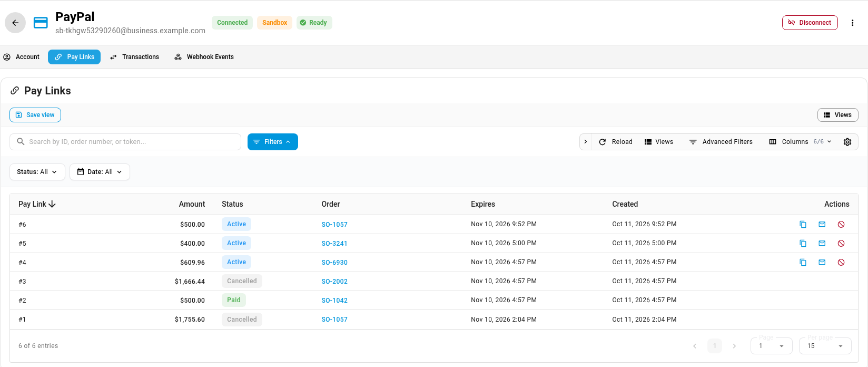Open Advanced Filters
Image resolution: width=868 pixels, height=367 pixels.
tap(721, 142)
